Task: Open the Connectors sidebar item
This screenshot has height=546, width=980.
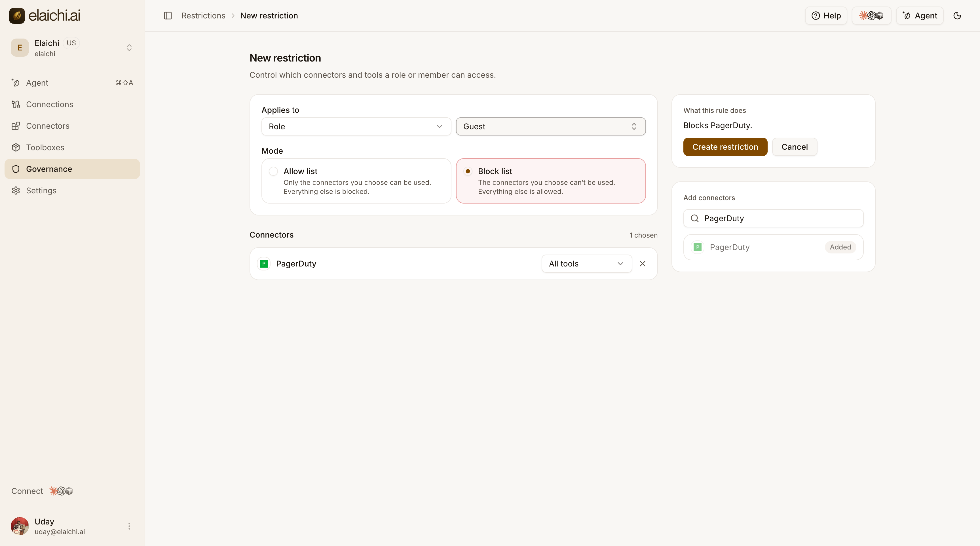Action: pos(72,126)
